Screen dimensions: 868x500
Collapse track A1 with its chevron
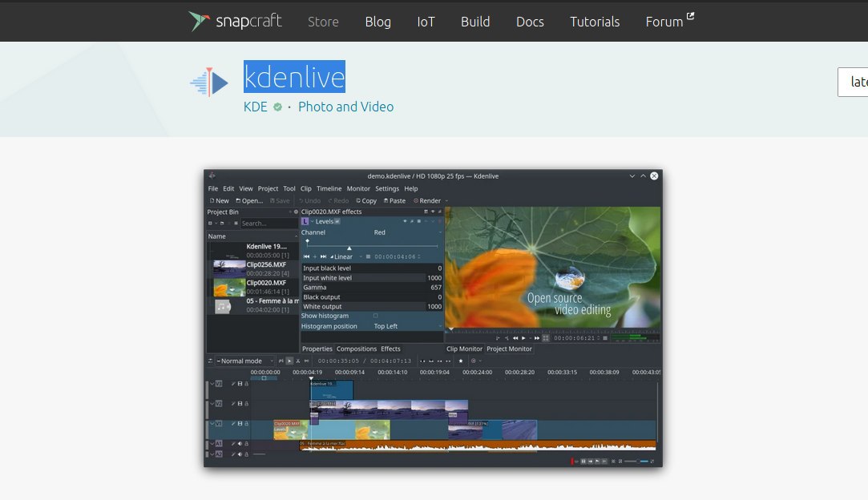[212, 444]
